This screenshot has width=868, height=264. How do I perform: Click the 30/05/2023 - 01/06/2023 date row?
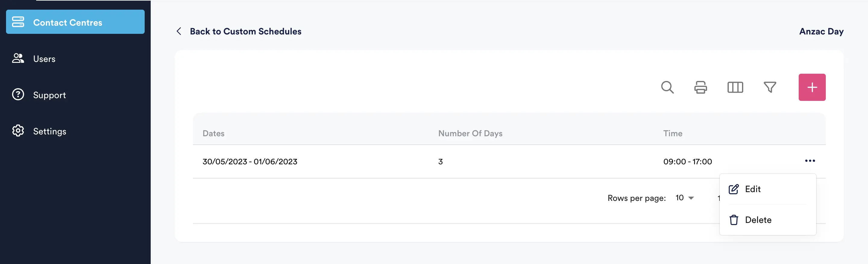[x=250, y=162]
